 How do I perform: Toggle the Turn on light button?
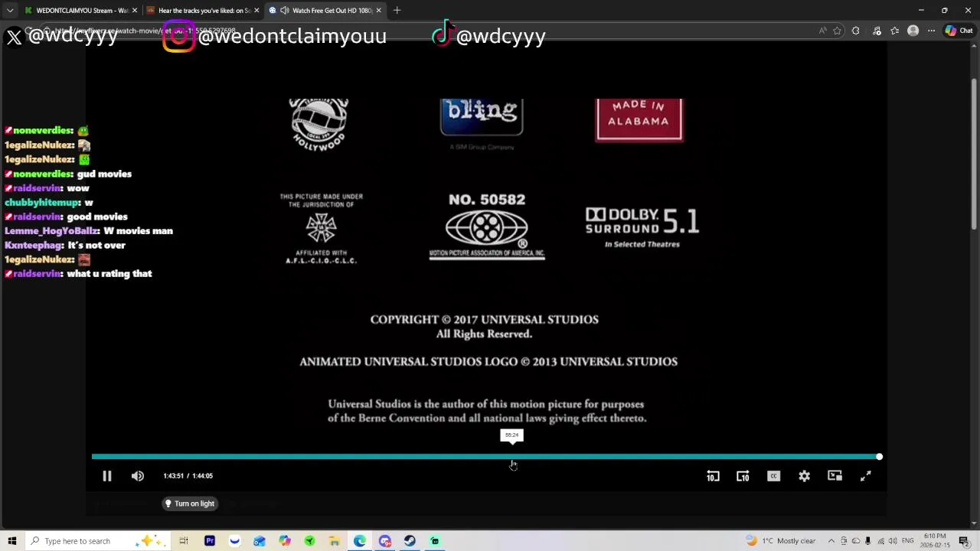(x=190, y=504)
